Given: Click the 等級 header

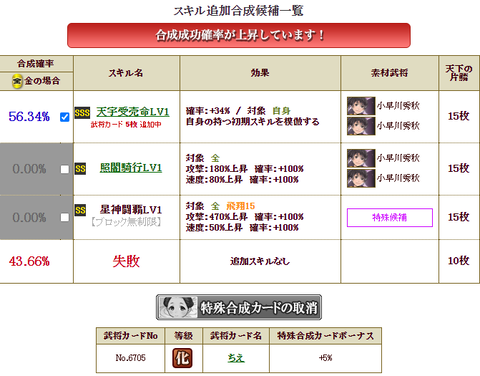Looking at the screenshot, I should pyautogui.click(x=183, y=336).
